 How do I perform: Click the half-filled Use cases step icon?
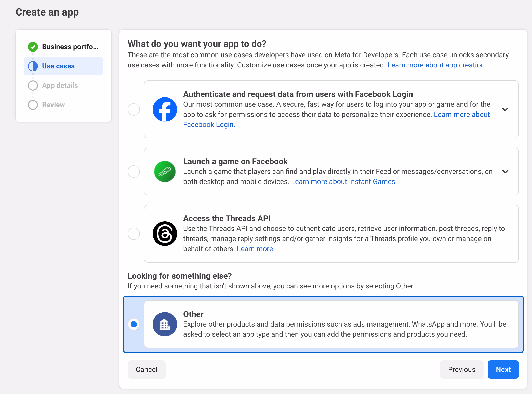33,66
